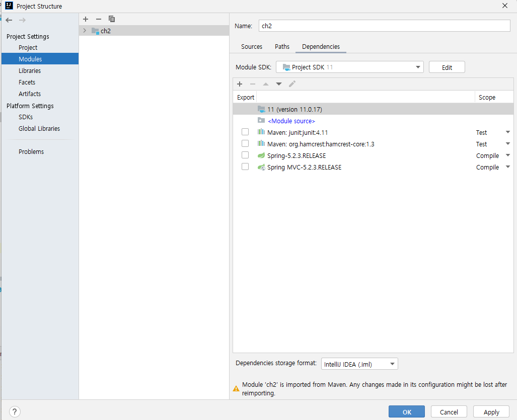The height and width of the screenshot is (420, 517).
Task: Open Artifacts settings
Action: click(30, 94)
